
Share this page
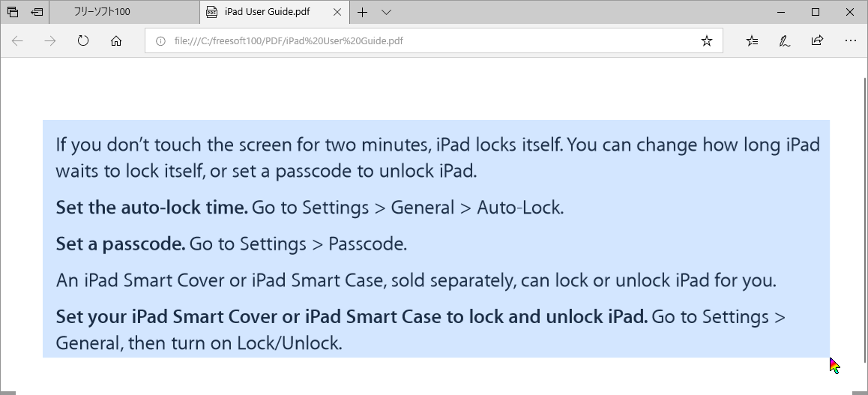point(817,40)
